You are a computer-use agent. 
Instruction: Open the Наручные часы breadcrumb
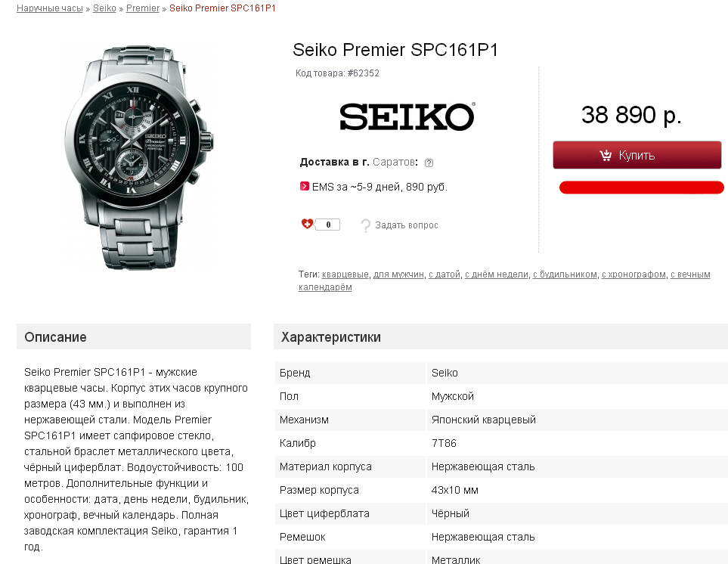pos(51,8)
